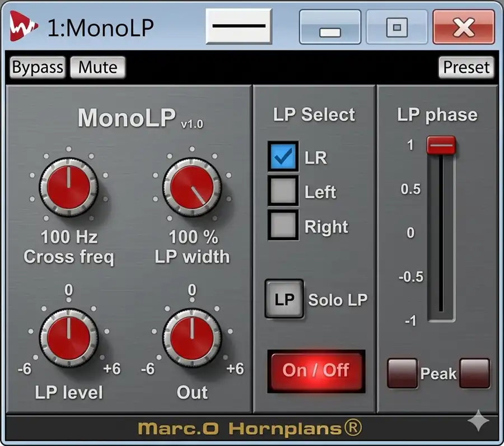Click the MonoLP v1.0 title
This screenshot has width=504, height=446.
[141, 118]
